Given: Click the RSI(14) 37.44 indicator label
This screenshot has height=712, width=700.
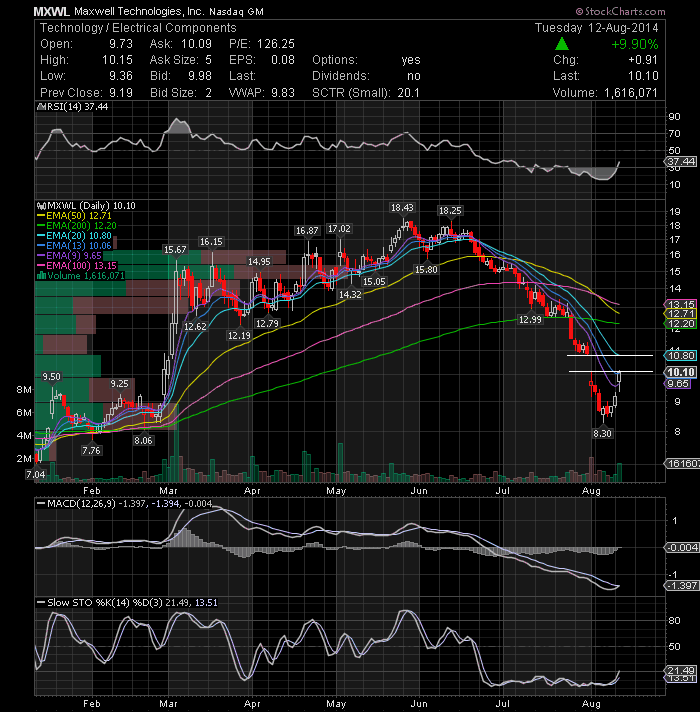Looking at the screenshot, I should tap(72, 107).
